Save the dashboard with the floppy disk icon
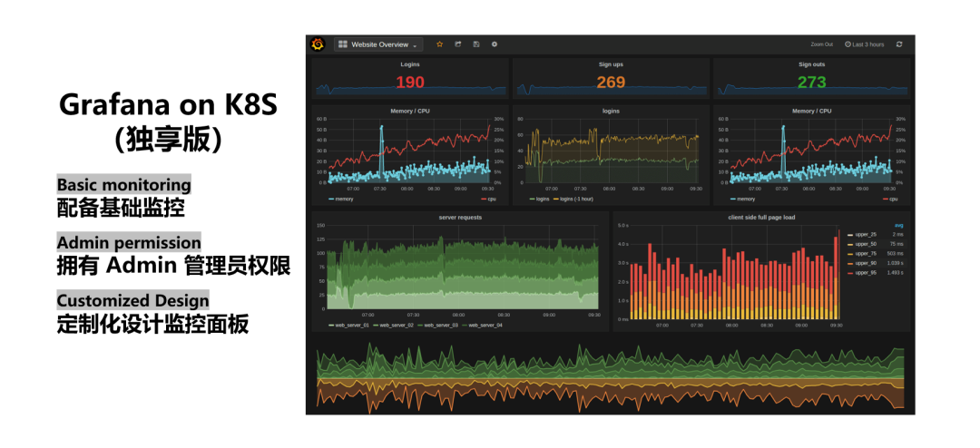 coord(476,44)
